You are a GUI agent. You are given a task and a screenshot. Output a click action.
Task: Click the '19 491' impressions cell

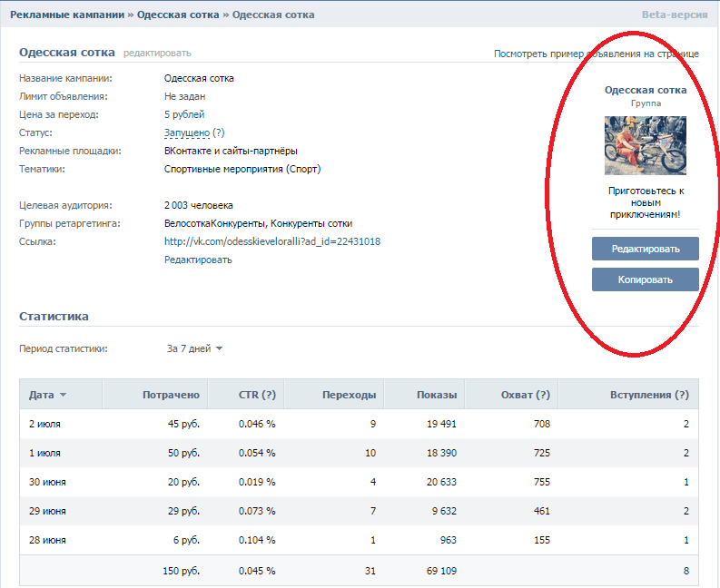[442, 424]
